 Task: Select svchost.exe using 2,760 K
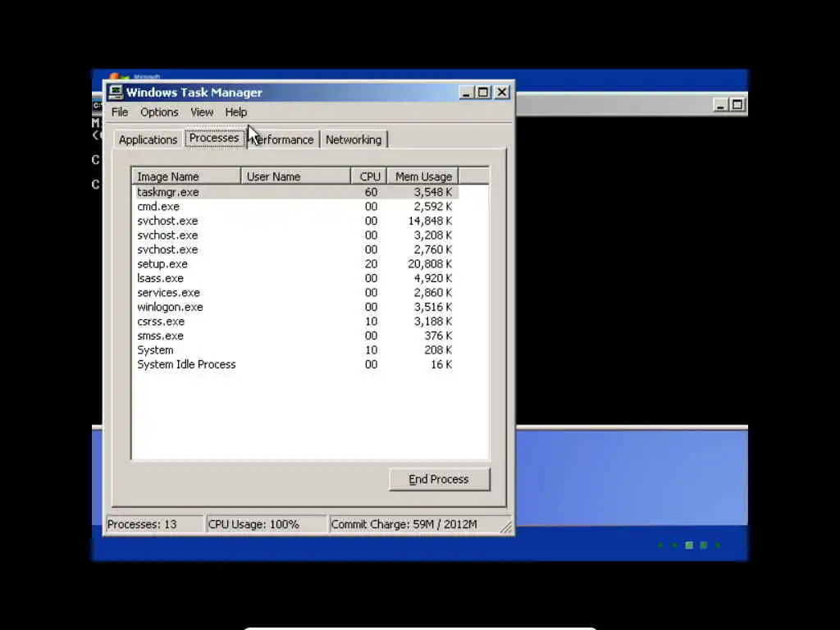[295, 249]
